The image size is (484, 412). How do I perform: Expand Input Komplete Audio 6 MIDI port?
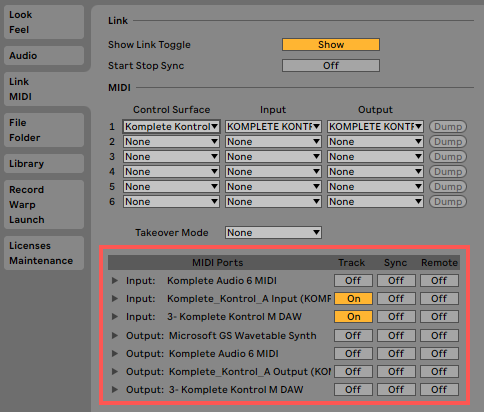[x=115, y=281]
